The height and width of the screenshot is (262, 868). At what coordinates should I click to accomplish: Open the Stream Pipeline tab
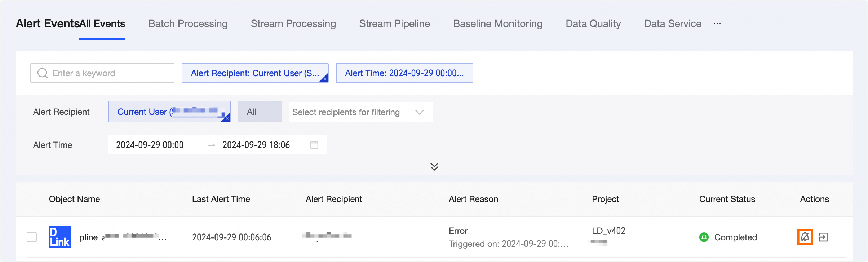(394, 24)
